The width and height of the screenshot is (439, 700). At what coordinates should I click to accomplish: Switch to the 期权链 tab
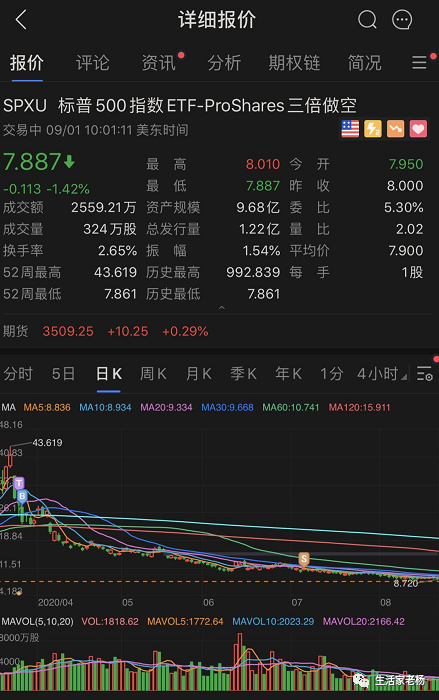(x=294, y=63)
